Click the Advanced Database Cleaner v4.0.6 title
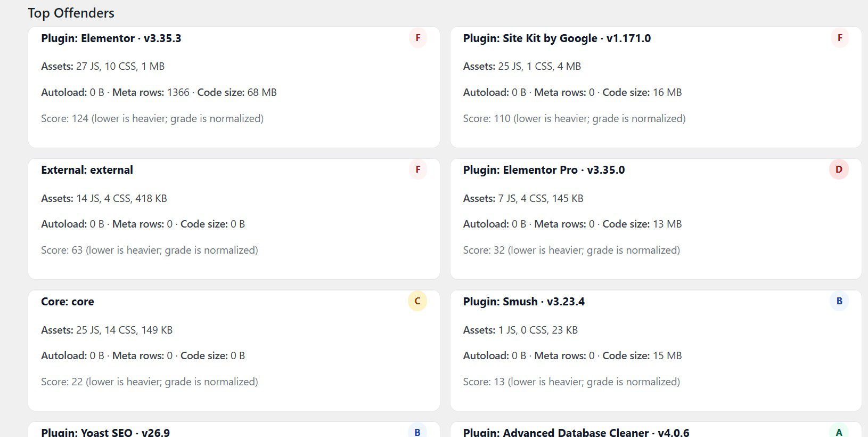 click(x=576, y=432)
